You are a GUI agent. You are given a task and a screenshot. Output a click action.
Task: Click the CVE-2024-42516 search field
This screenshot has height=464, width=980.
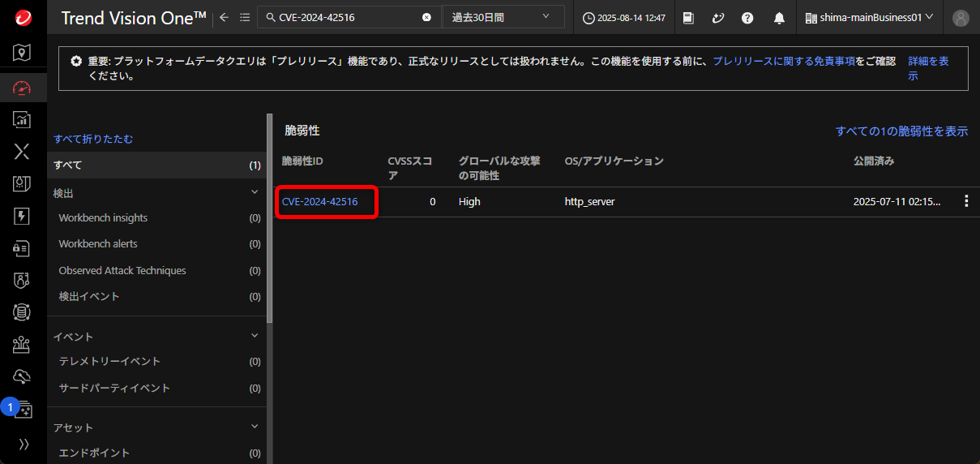(x=349, y=17)
